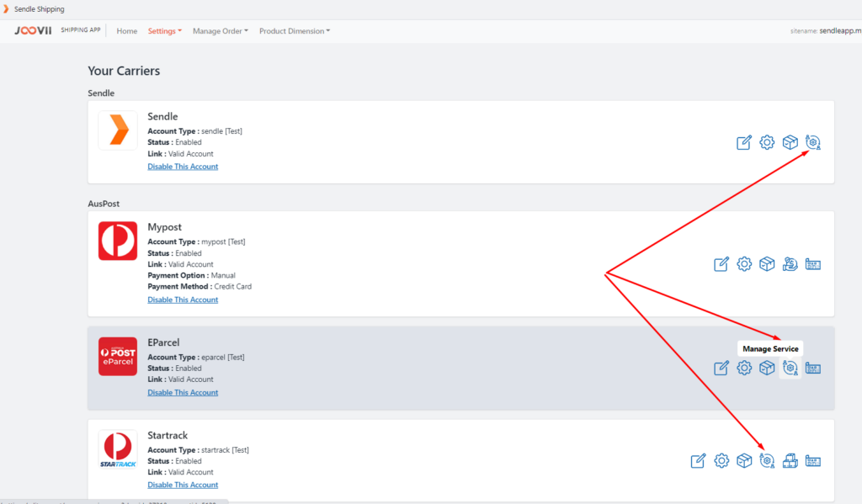The width and height of the screenshot is (862, 504).
Task: Click the hand-with-dollar payment icon for Mypost
Action: pos(790,264)
